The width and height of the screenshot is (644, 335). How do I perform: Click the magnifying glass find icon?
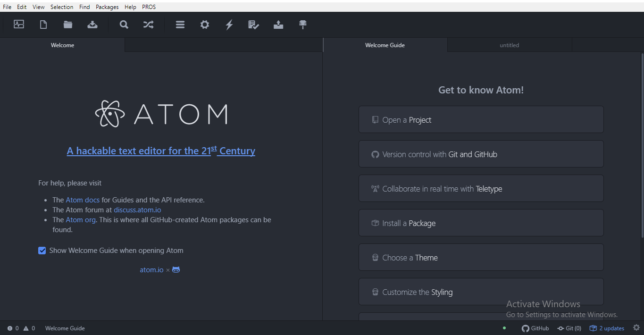(124, 25)
